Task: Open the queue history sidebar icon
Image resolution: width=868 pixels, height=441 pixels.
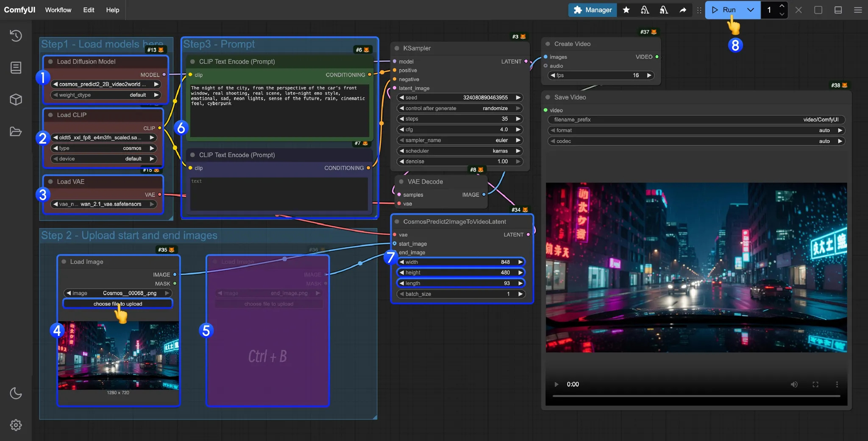Action: 16,36
